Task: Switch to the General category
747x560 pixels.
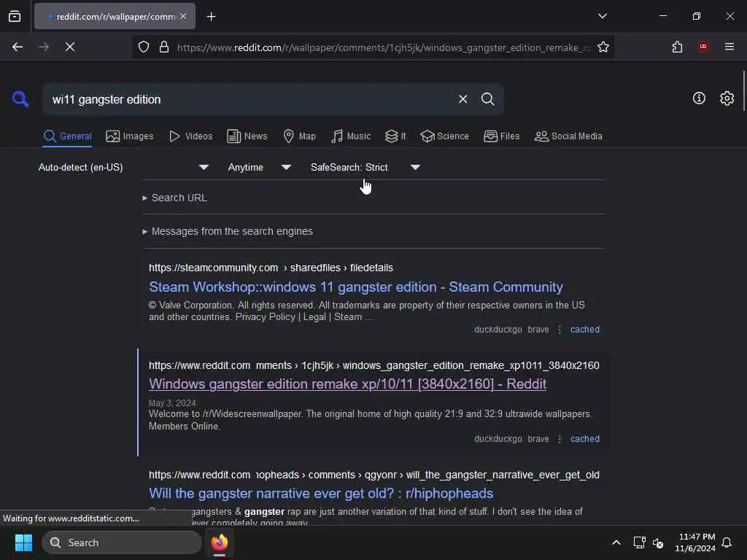Action: pyautogui.click(x=68, y=136)
